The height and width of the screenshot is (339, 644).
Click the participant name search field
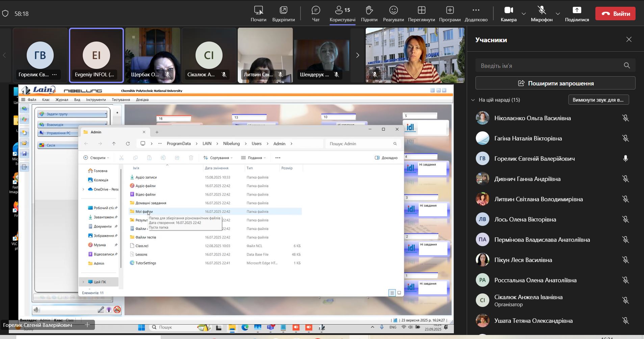[x=550, y=66]
